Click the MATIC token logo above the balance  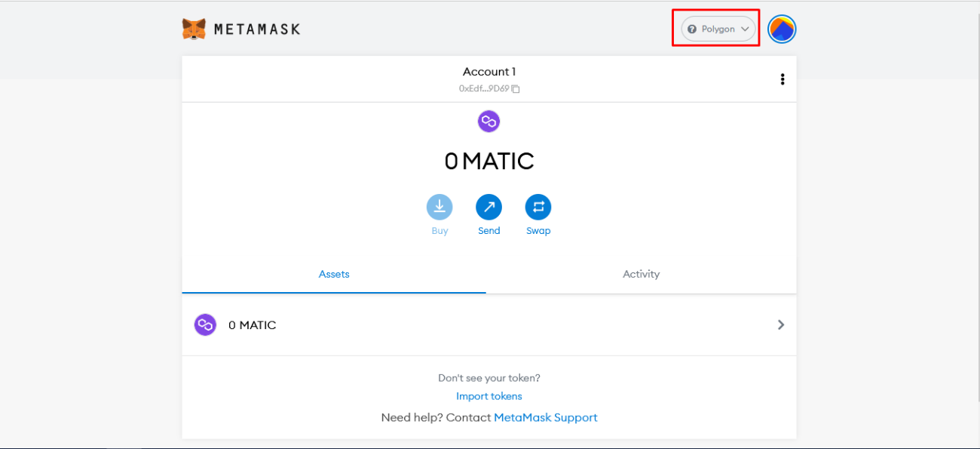488,121
